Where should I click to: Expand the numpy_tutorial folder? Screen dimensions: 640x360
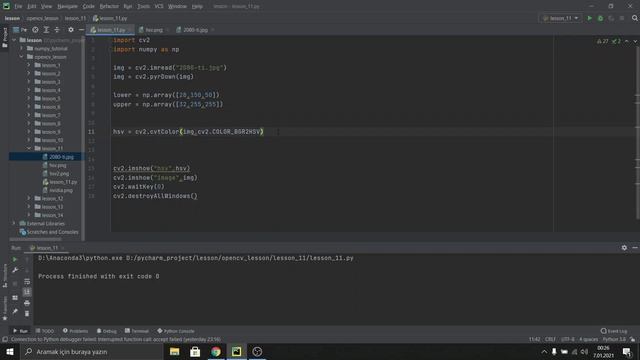click(x=22, y=49)
